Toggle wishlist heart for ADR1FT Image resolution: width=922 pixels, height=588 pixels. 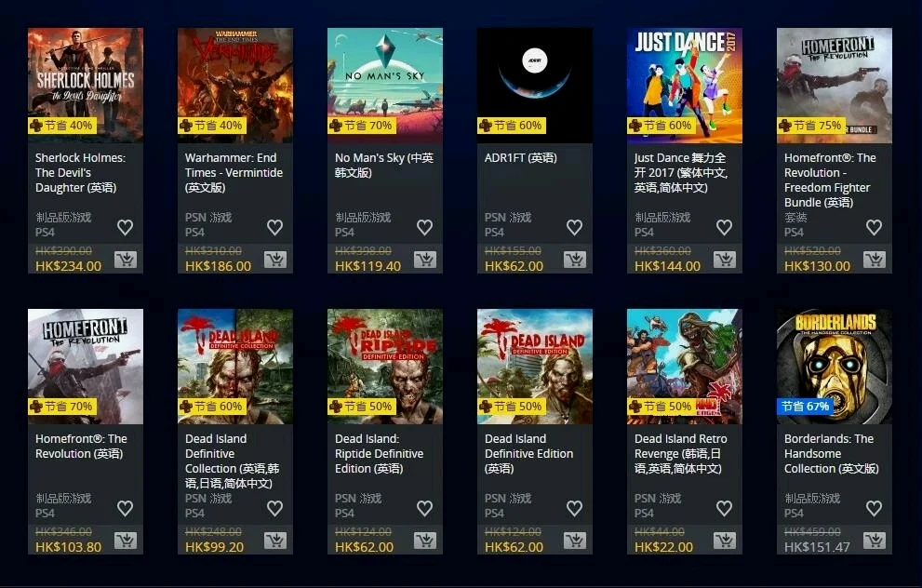pos(574,227)
